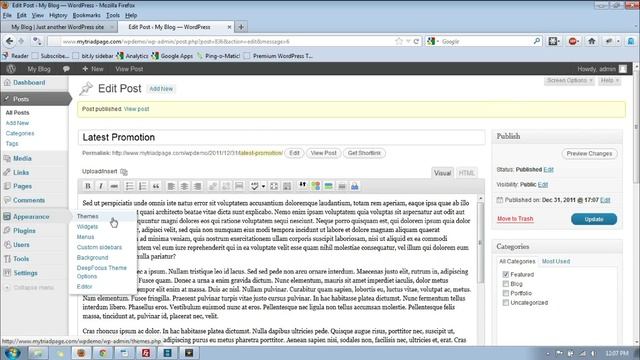The height and width of the screenshot is (360, 640).
Task: Apply strikethrough formatting
Action: (x=114, y=186)
